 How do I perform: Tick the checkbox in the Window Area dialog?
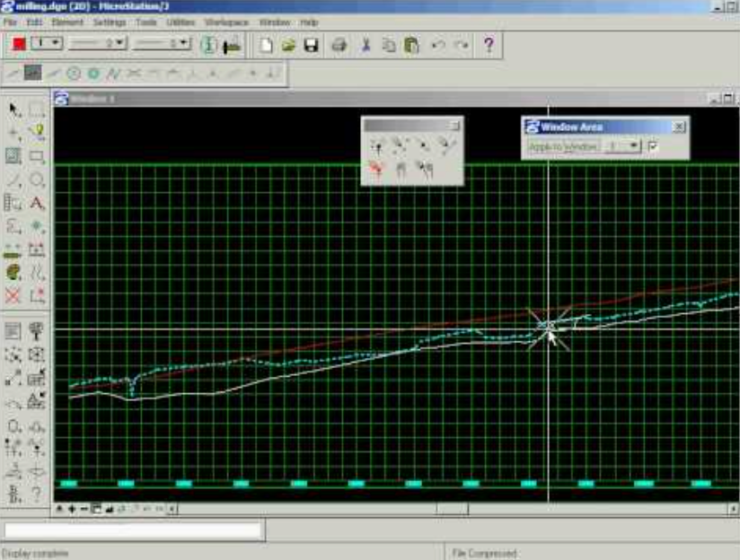(653, 146)
